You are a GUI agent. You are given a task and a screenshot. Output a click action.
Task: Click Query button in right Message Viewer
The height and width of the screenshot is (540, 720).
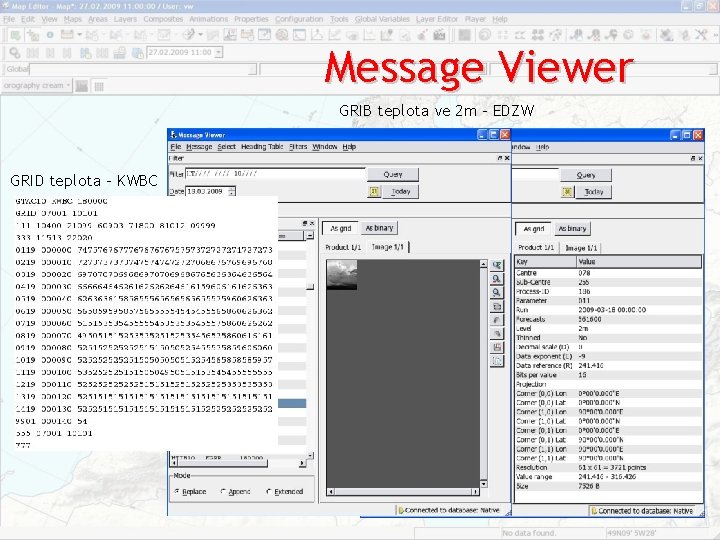pos(586,175)
